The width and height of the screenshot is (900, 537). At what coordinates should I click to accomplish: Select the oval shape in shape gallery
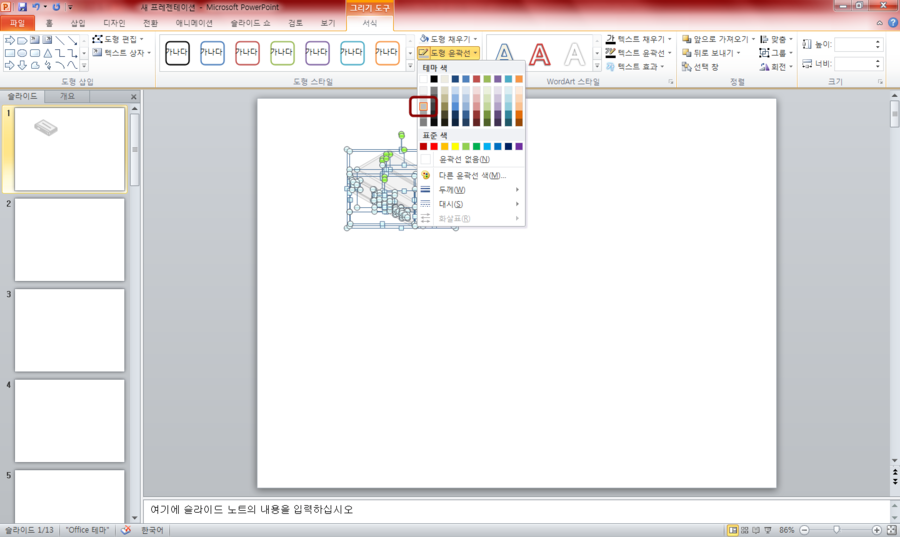22,53
